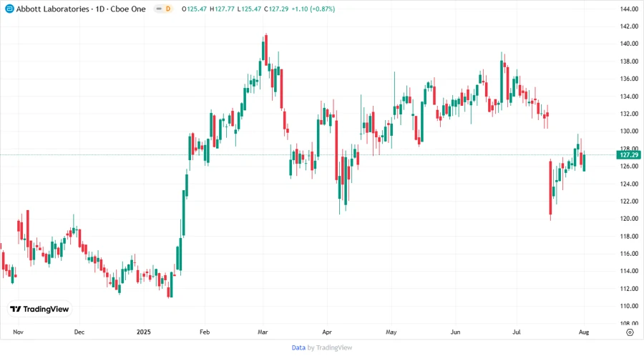Click the 116.00 price axis label

629,254
